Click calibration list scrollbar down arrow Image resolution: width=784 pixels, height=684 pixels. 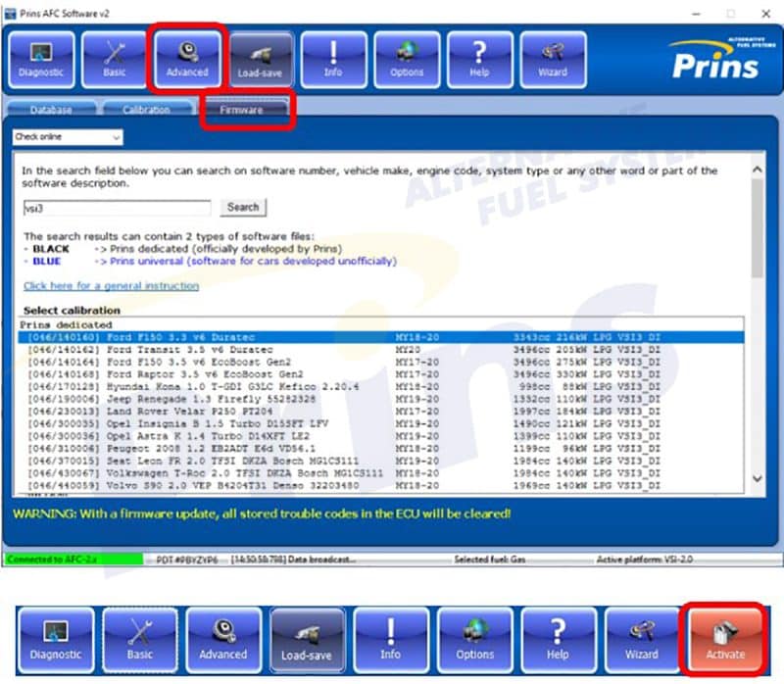click(x=756, y=478)
